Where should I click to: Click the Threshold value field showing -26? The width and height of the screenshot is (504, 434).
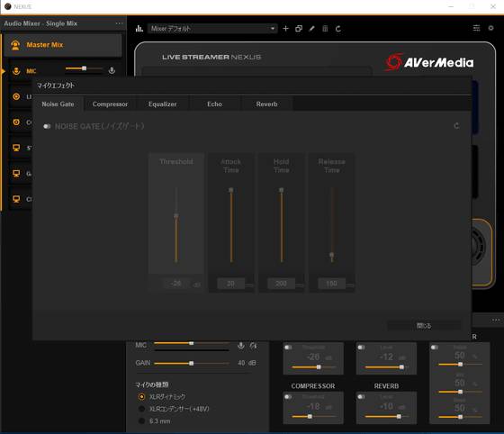pos(176,284)
